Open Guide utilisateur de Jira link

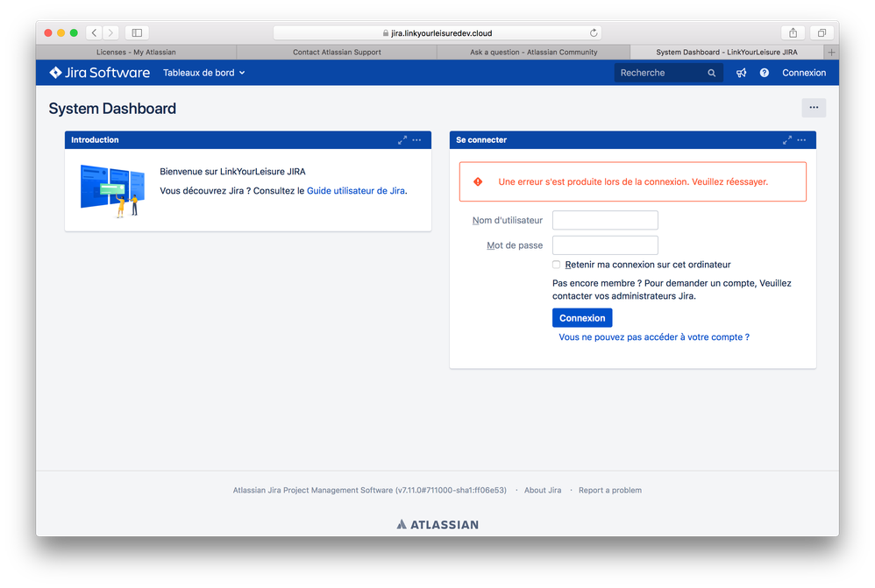point(356,191)
